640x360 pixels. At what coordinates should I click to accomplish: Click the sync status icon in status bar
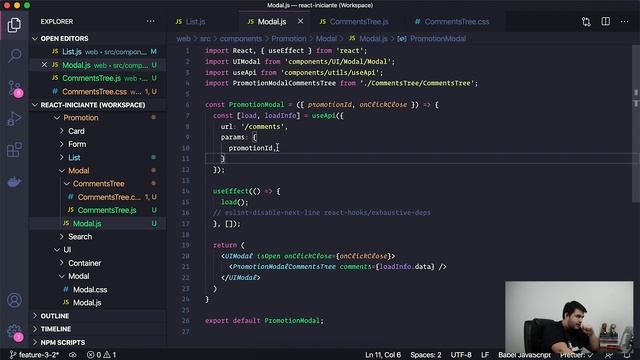(73, 355)
